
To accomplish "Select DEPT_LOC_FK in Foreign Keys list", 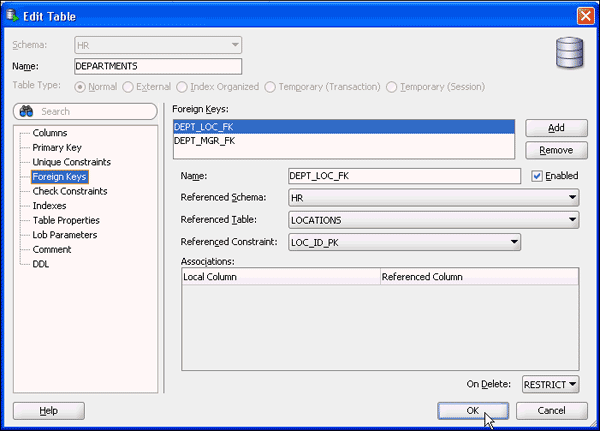I will pos(344,127).
